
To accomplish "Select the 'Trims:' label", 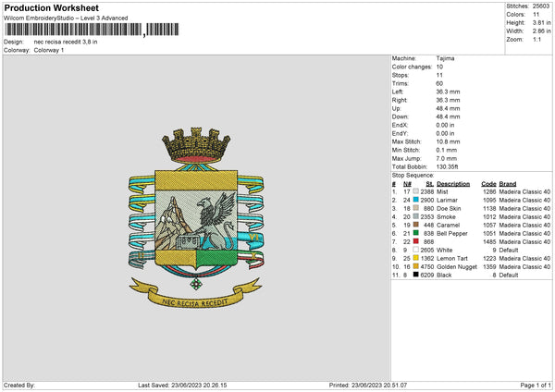I will point(401,83).
